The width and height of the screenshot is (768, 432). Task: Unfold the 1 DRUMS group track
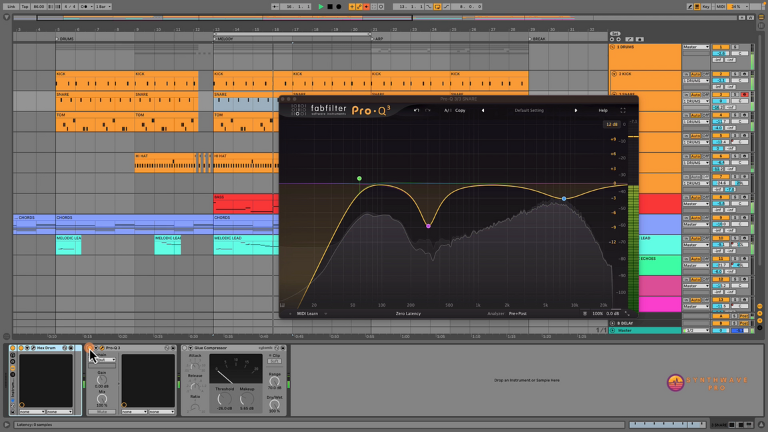click(612, 47)
